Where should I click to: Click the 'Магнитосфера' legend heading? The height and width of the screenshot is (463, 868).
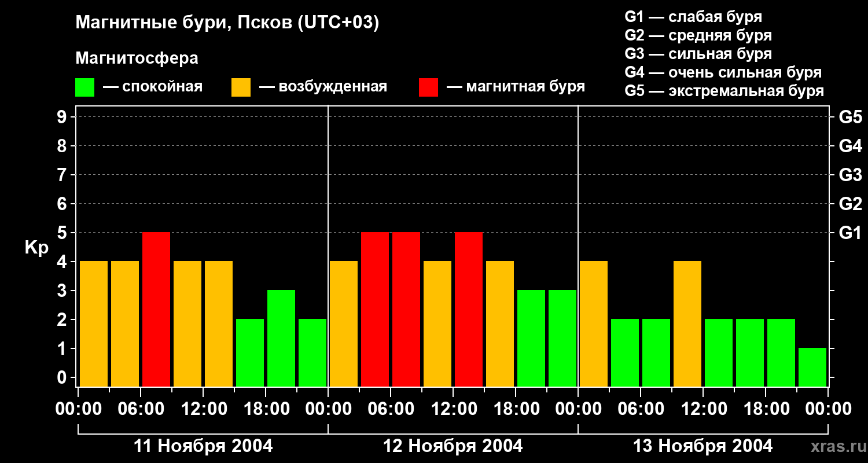point(137,58)
